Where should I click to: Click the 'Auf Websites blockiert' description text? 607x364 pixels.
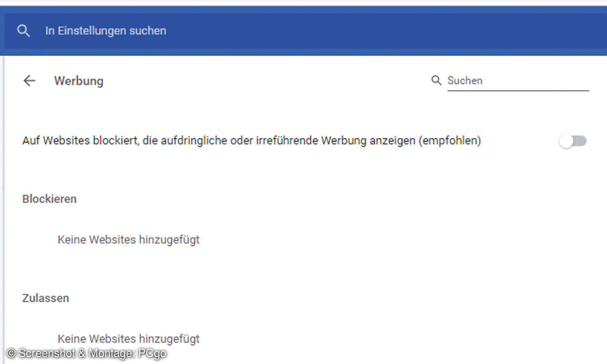click(x=251, y=141)
